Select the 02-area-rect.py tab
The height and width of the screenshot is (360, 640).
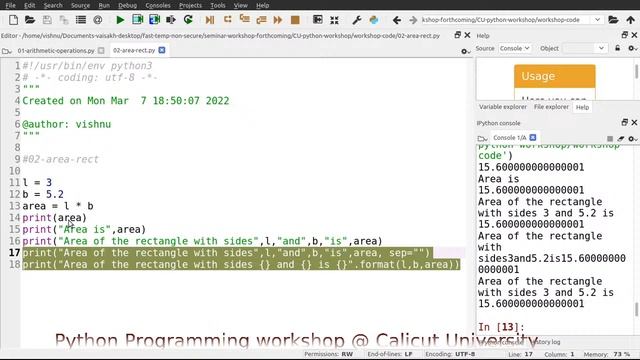[134, 51]
